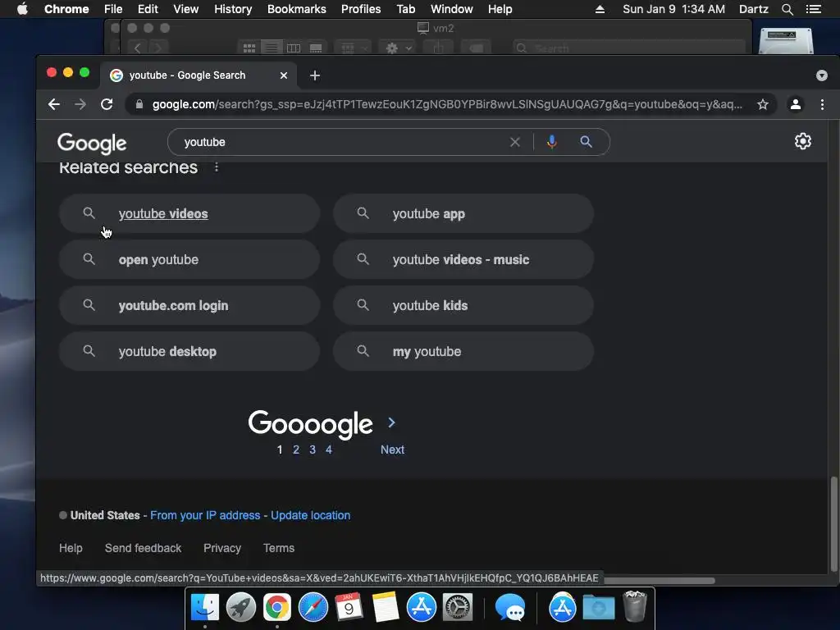Click the vertical page scrollbar thumb

[x=833, y=524]
